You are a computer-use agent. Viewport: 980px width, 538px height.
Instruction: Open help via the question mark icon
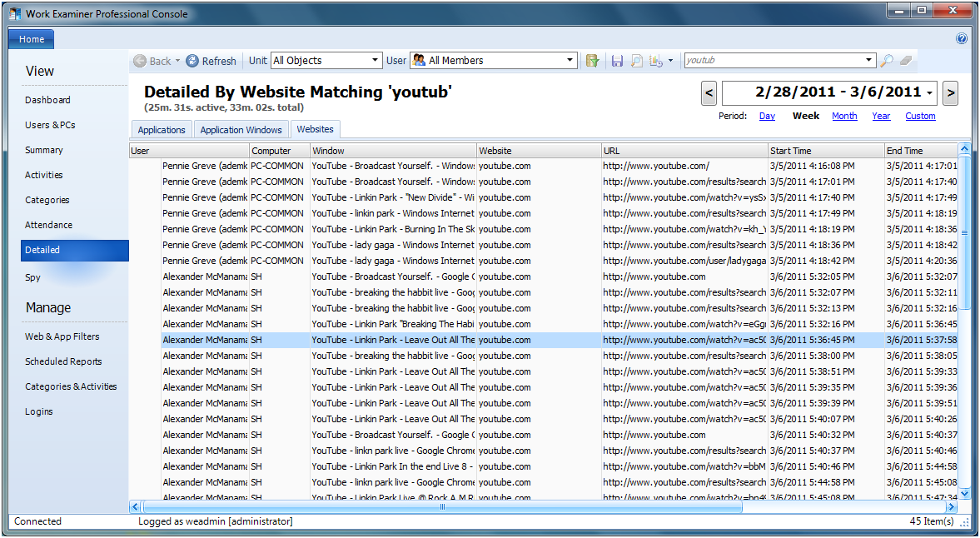point(962,39)
